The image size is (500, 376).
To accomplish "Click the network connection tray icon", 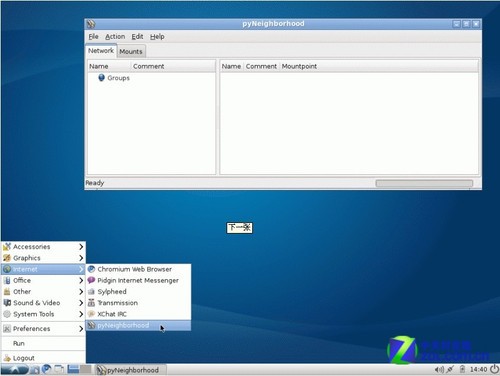I will (450, 369).
